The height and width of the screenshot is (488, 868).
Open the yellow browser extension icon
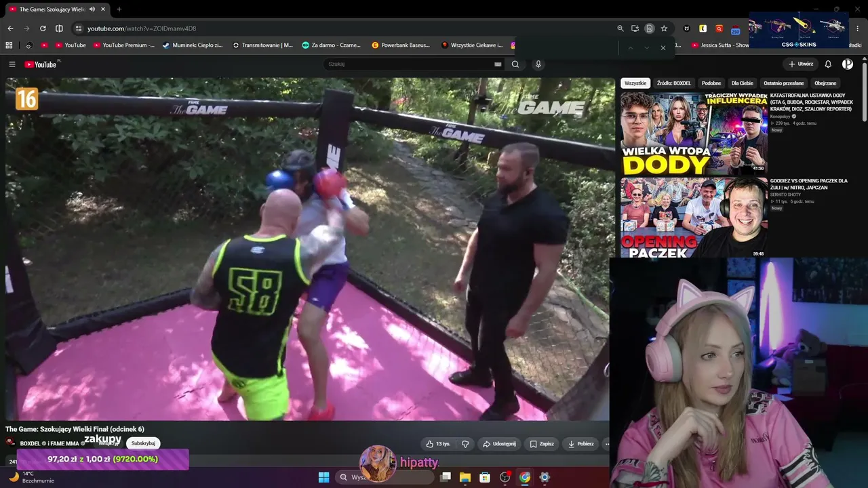[703, 28]
